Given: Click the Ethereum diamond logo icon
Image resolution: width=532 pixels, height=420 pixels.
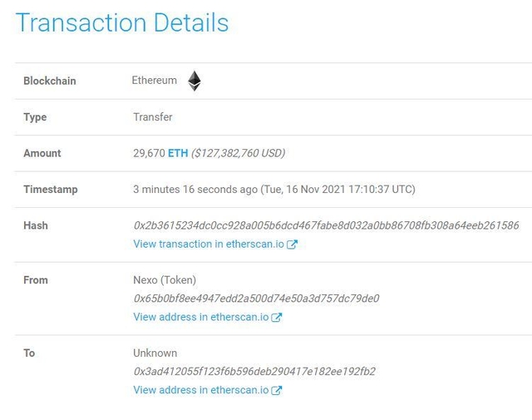Looking at the screenshot, I should coord(194,81).
